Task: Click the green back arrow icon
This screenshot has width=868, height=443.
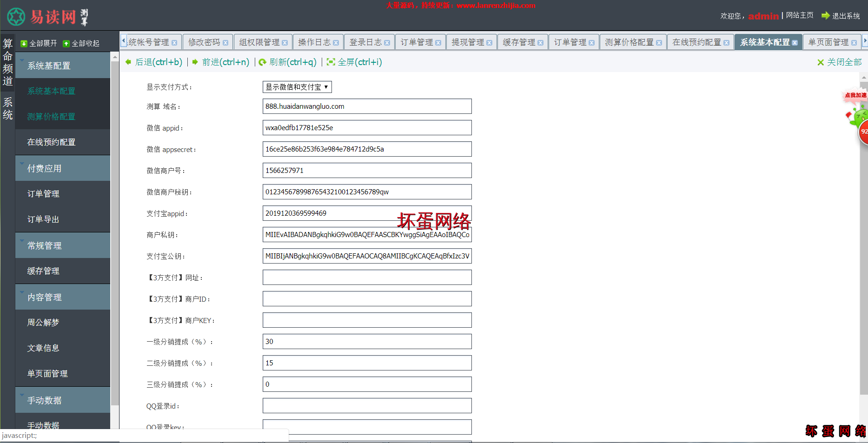Action: [x=128, y=62]
